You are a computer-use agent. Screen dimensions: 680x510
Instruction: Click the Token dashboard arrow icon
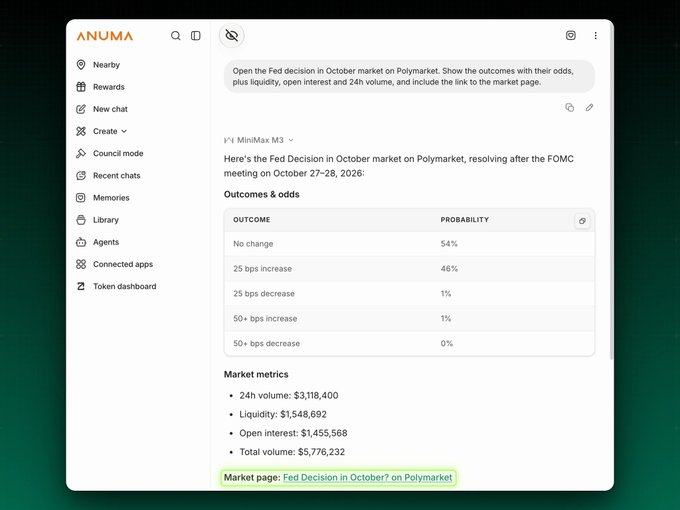[x=81, y=286]
